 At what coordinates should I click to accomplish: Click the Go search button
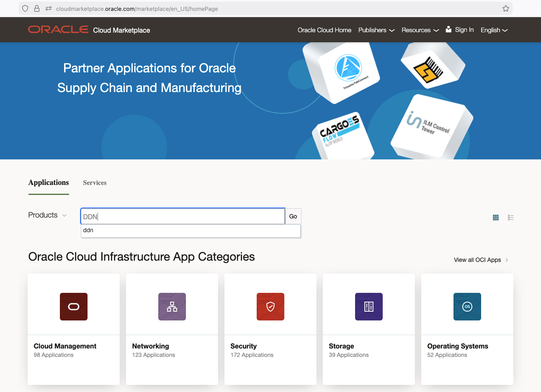(x=293, y=216)
